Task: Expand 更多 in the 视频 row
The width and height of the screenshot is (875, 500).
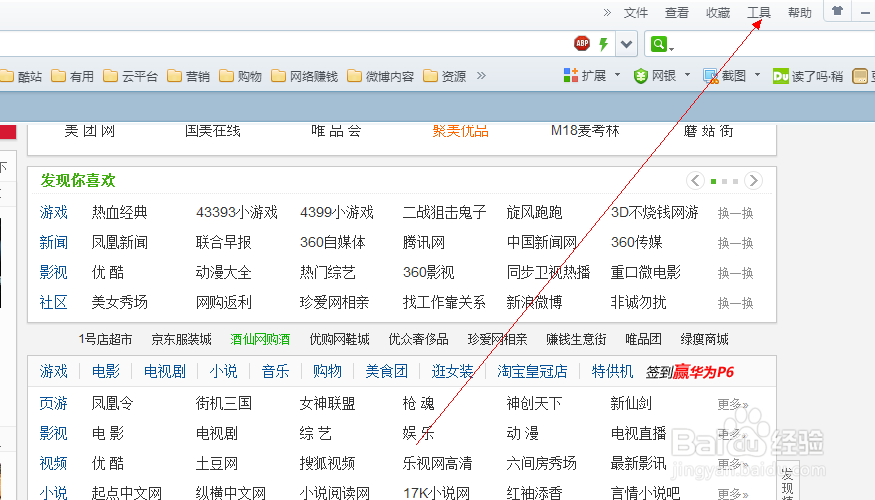Action: pyautogui.click(x=733, y=464)
